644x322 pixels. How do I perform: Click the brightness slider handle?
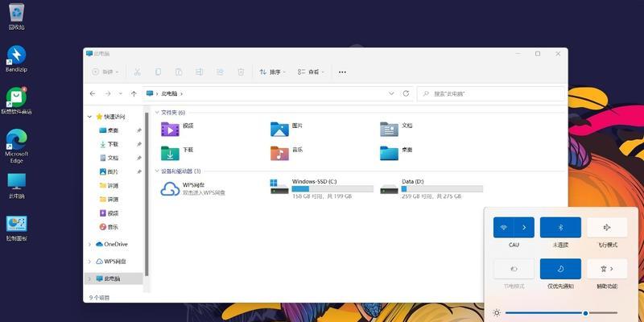pyautogui.click(x=585, y=313)
